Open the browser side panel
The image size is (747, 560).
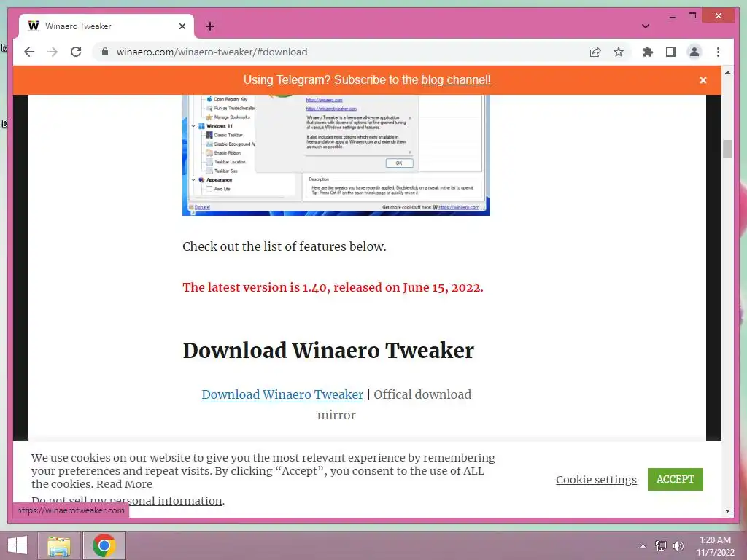(x=671, y=52)
